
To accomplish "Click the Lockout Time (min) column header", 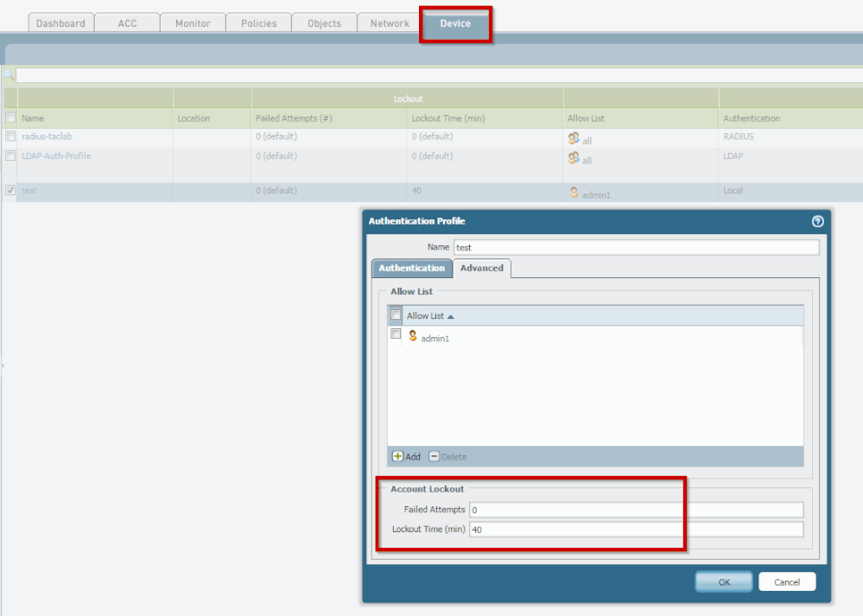I will click(x=485, y=118).
